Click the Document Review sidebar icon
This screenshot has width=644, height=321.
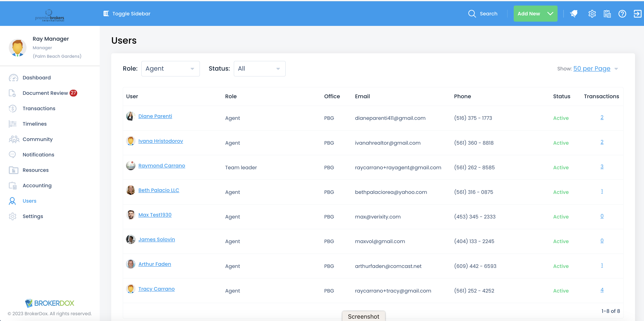[x=12, y=93]
